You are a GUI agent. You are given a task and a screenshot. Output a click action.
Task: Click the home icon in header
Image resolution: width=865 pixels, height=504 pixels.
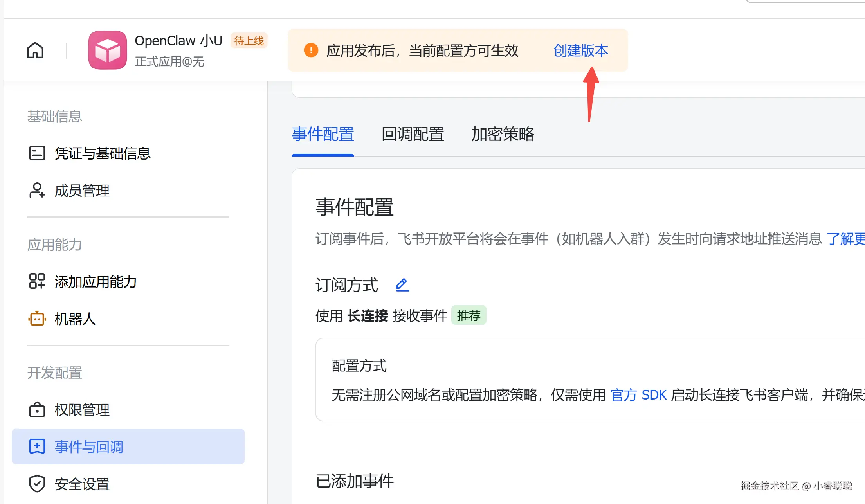pos(35,50)
